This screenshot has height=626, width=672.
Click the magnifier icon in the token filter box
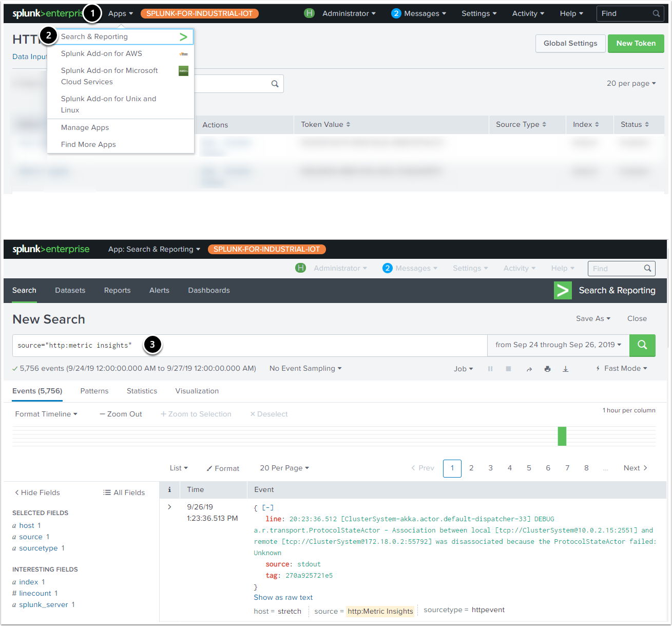point(275,84)
